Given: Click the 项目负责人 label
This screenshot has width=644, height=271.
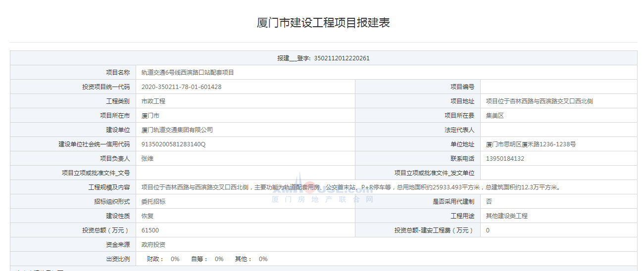Looking at the screenshot, I should pyautogui.click(x=115, y=159).
